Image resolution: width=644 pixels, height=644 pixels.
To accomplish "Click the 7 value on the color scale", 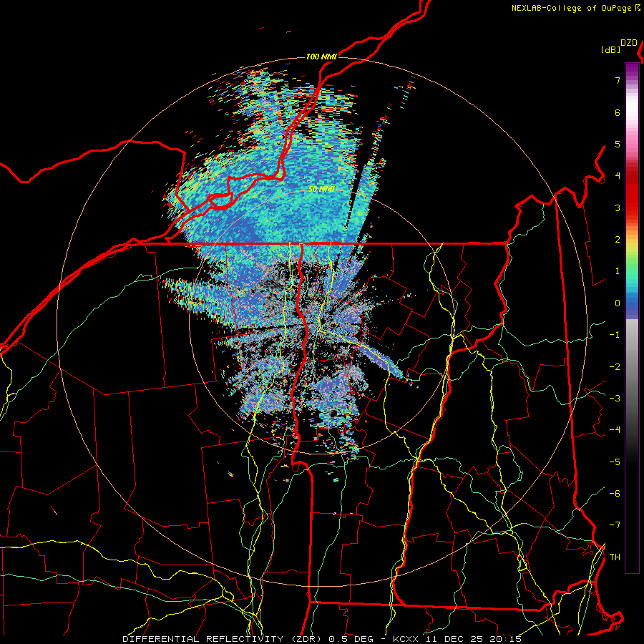I will click(x=618, y=80).
